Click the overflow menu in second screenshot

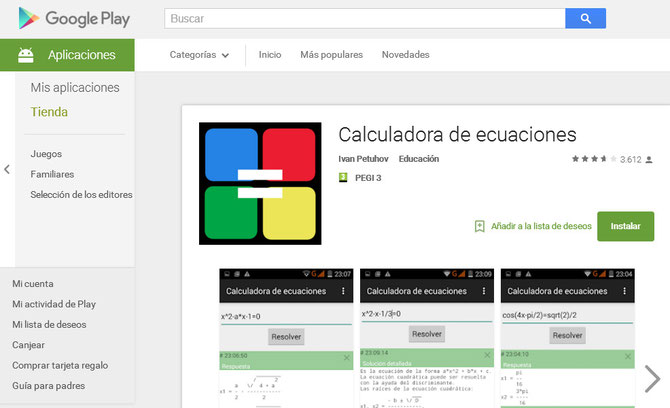pyautogui.click(x=484, y=291)
